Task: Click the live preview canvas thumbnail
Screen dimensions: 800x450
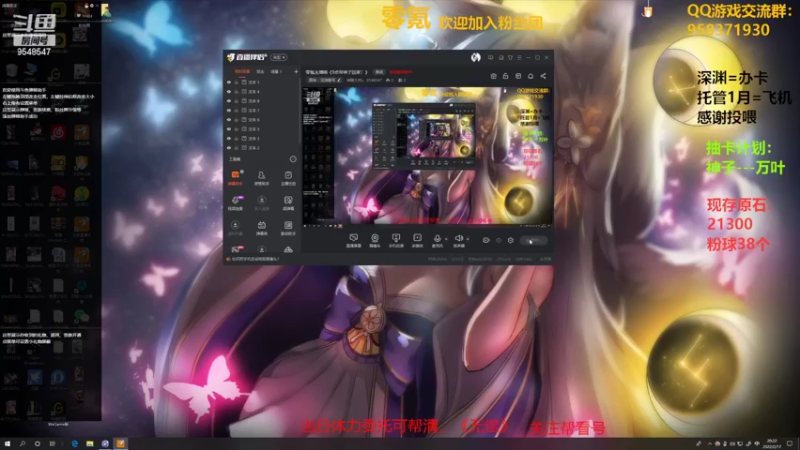Action: (428, 156)
